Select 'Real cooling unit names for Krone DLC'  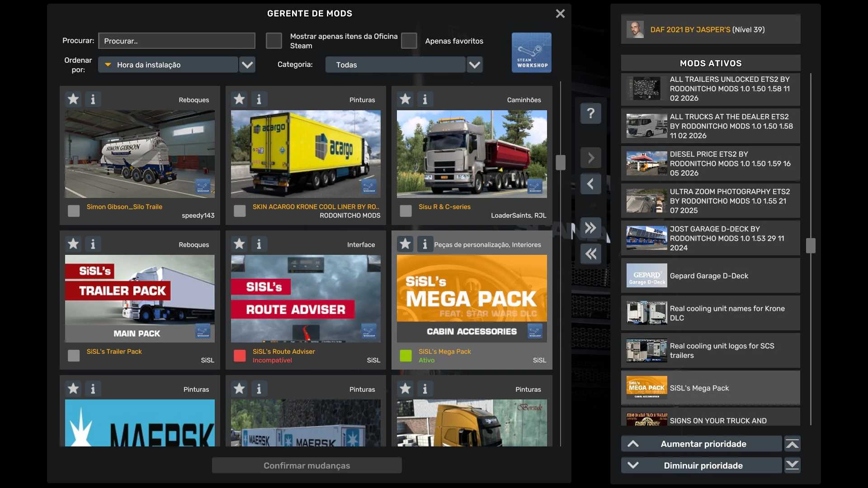[711, 313]
